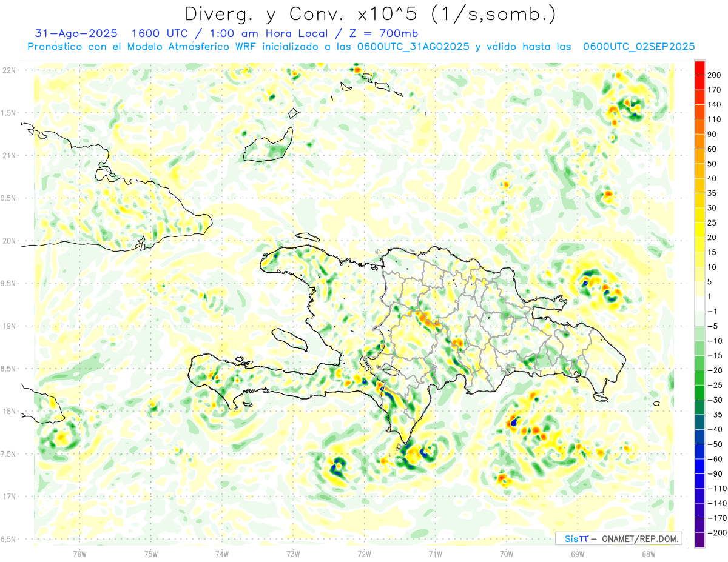Click the '-200' color scale label
This screenshot has height=562, width=728.
[717, 533]
